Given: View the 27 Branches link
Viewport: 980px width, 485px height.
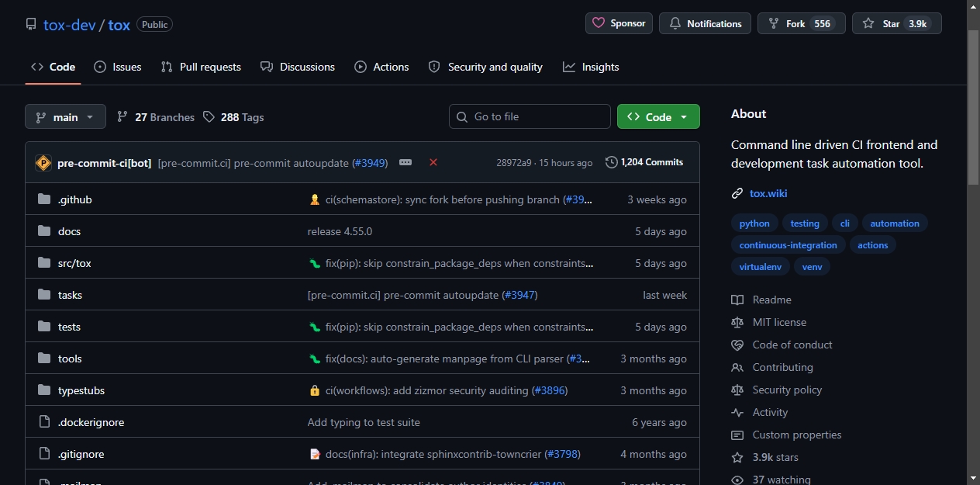Looking at the screenshot, I should coord(156,117).
